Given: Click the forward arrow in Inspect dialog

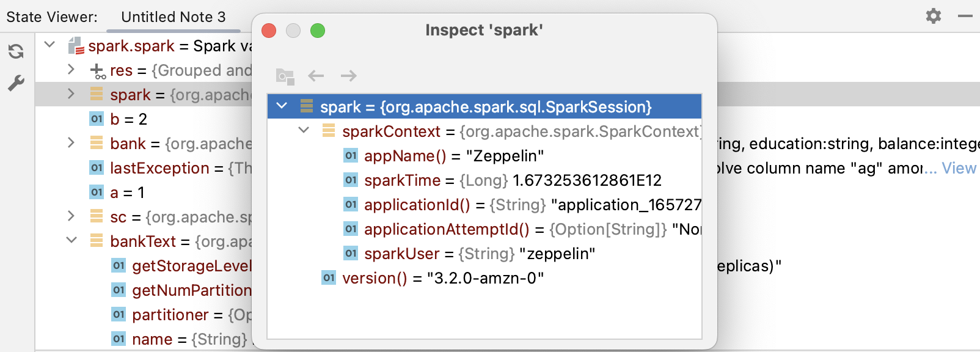Looking at the screenshot, I should tap(349, 76).
